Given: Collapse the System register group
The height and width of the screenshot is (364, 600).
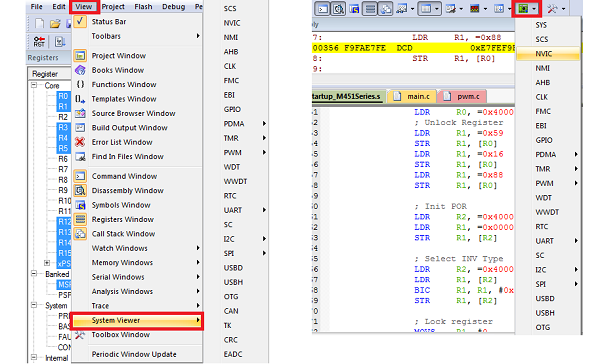Looking at the screenshot, I should pos(34,305).
